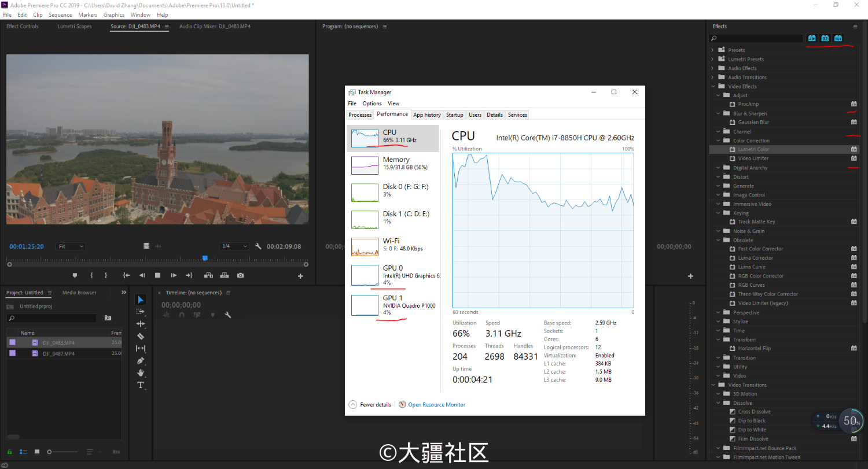Toggle the project read-only lock icon
Screen dimensions: 868x469
click(9, 452)
